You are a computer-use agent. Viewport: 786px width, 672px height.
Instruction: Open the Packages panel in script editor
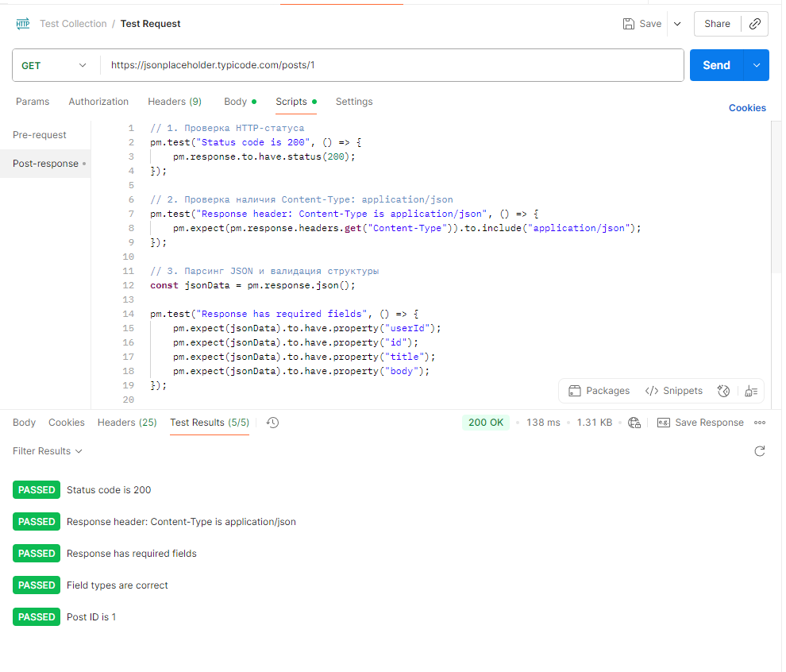click(599, 391)
